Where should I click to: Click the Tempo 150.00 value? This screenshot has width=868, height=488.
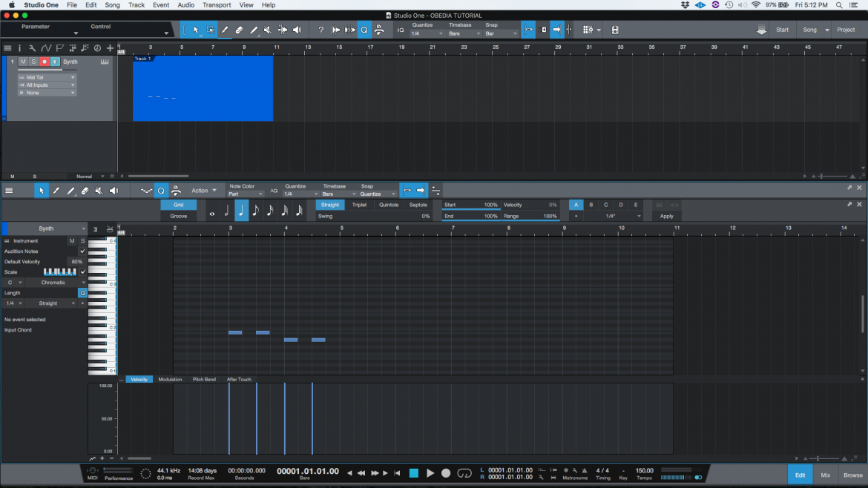pos(645,471)
